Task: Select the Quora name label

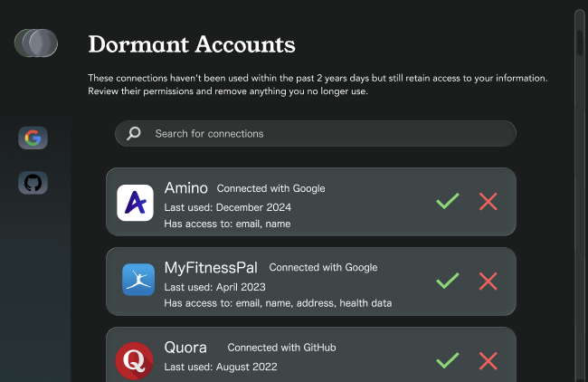Action: (185, 348)
